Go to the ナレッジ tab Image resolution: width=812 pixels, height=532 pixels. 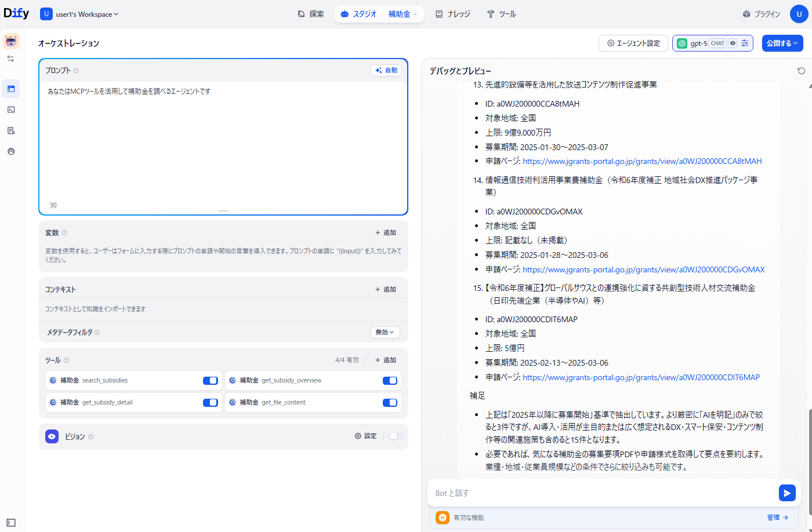tap(452, 14)
